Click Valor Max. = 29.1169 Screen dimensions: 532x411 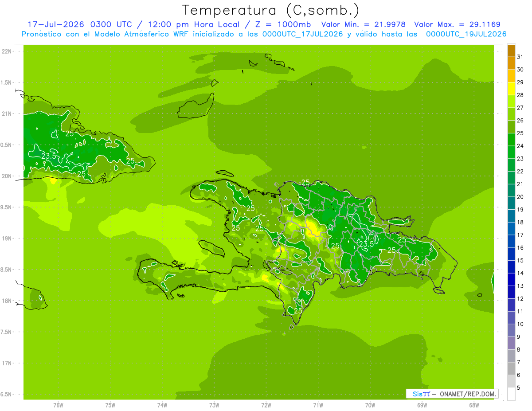point(457,24)
